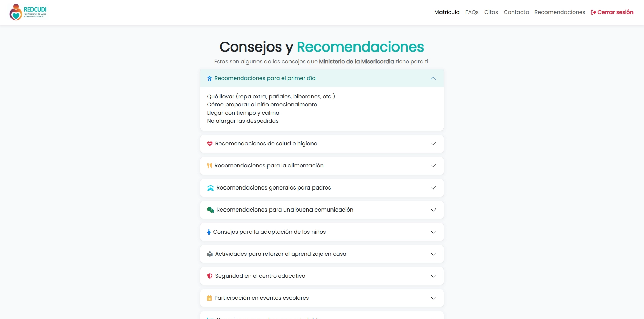Click the chat bubbles icon for comunicación
The height and width of the screenshot is (319, 644).
point(210,210)
